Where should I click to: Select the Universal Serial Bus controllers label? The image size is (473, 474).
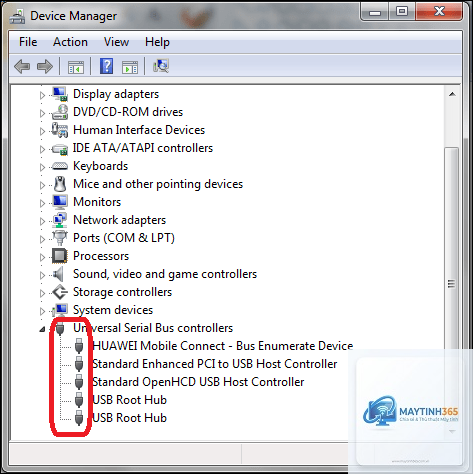(x=153, y=328)
